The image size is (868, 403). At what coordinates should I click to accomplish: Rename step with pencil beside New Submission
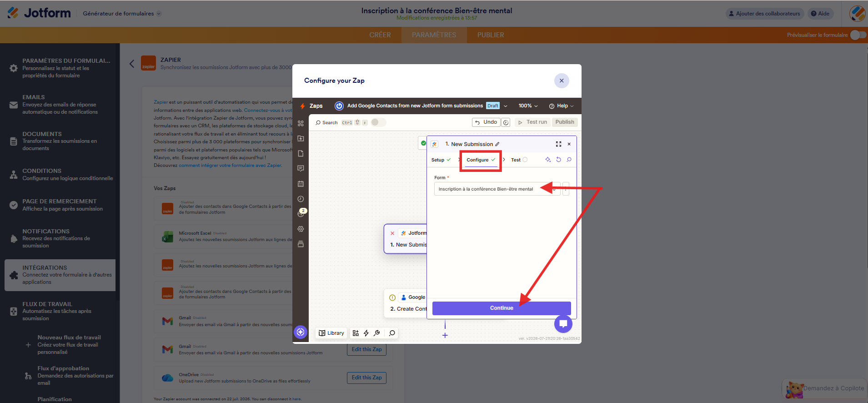pos(497,144)
